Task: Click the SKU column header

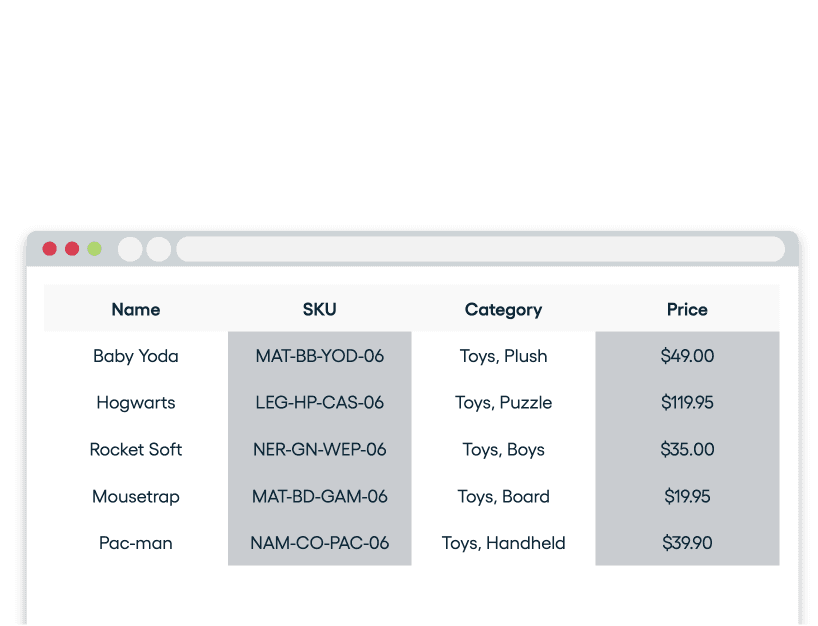Action: [320, 310]
